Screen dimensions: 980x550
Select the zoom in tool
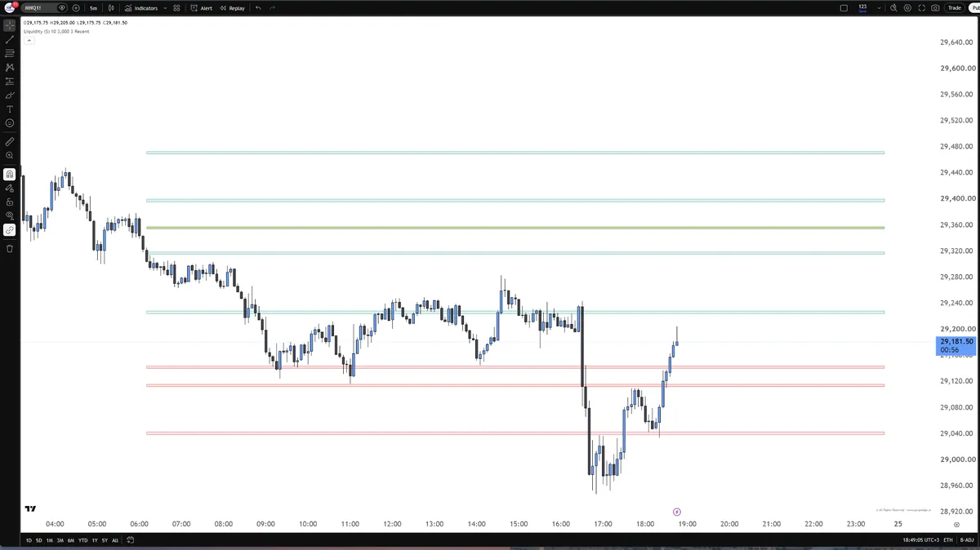10,155
